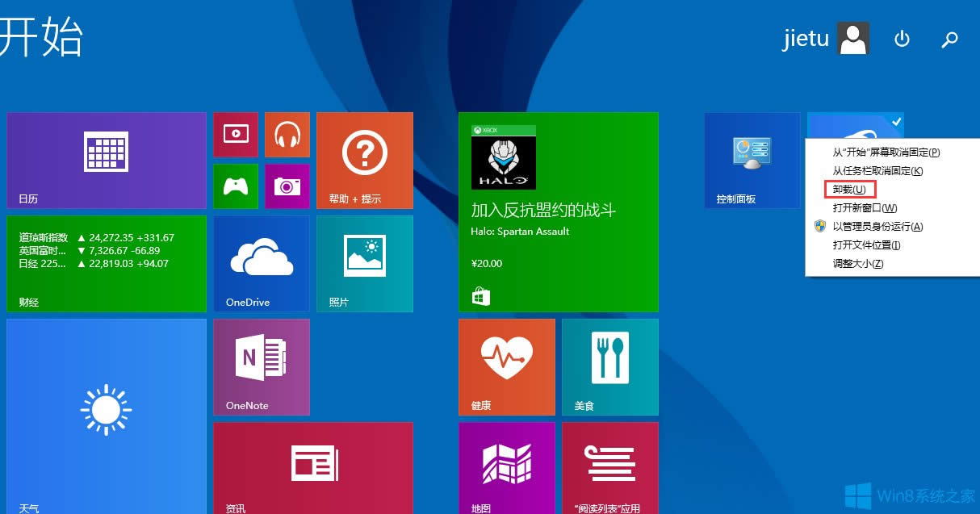980x514 pixels.
Task: Open the Camera app tile
Action: click(288, 187)
